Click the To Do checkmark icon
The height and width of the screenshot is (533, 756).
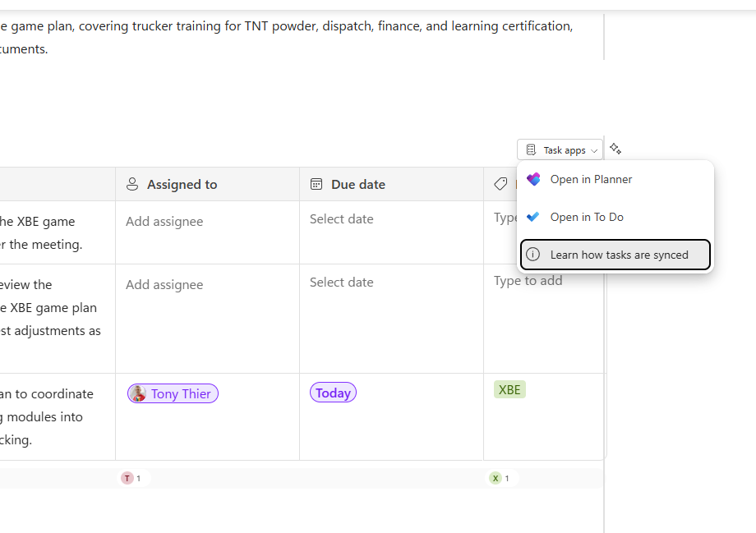point(533,217)
